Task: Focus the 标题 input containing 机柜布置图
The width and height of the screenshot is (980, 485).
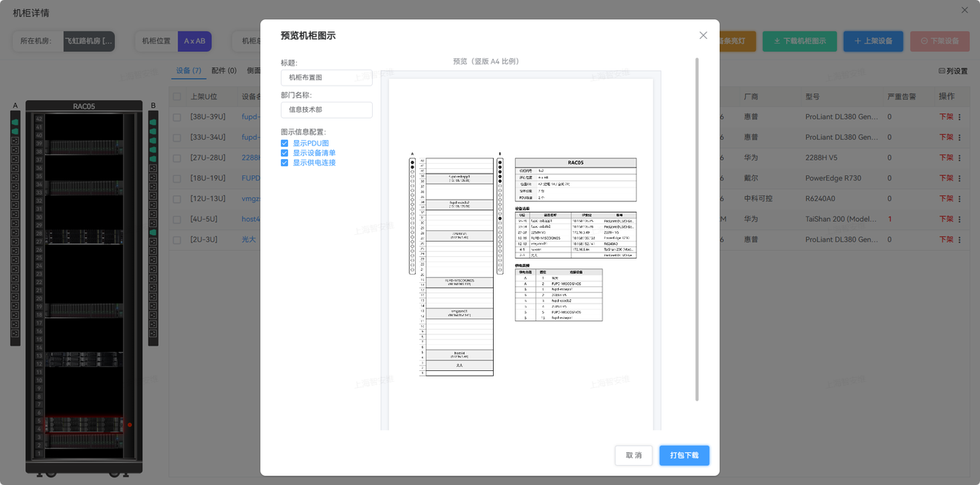Action: (x=326, y=78)
